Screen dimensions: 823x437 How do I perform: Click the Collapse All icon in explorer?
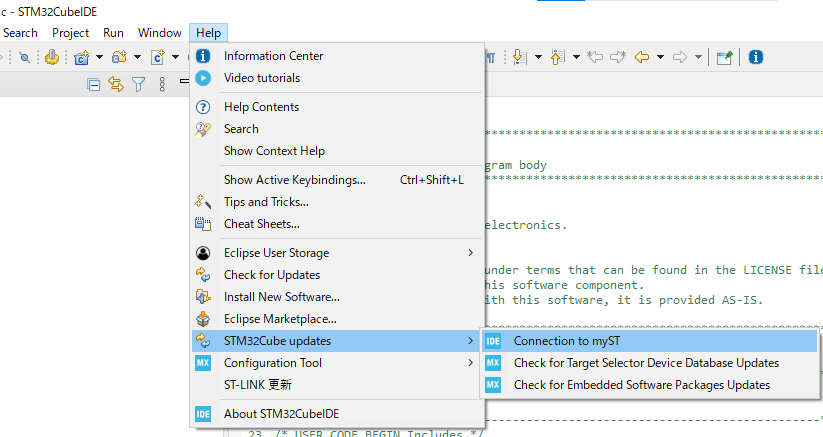coord(93,84)
